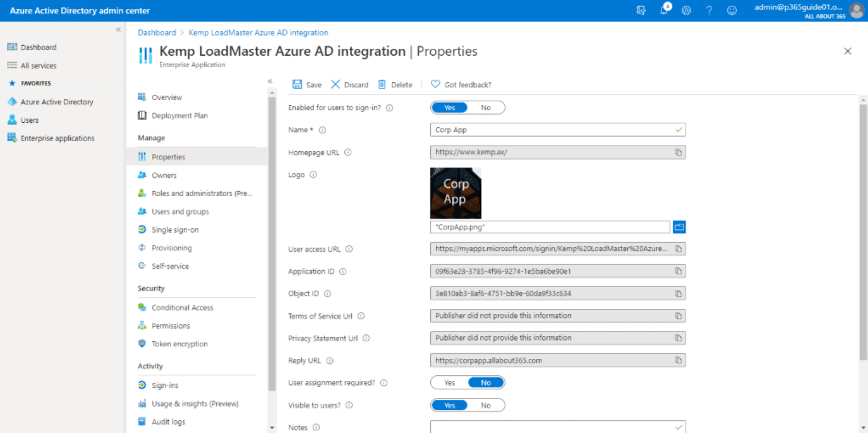This screenshot has height=439, width=868.
Task: Click the info icon next to Name
Action: [322, 130]
